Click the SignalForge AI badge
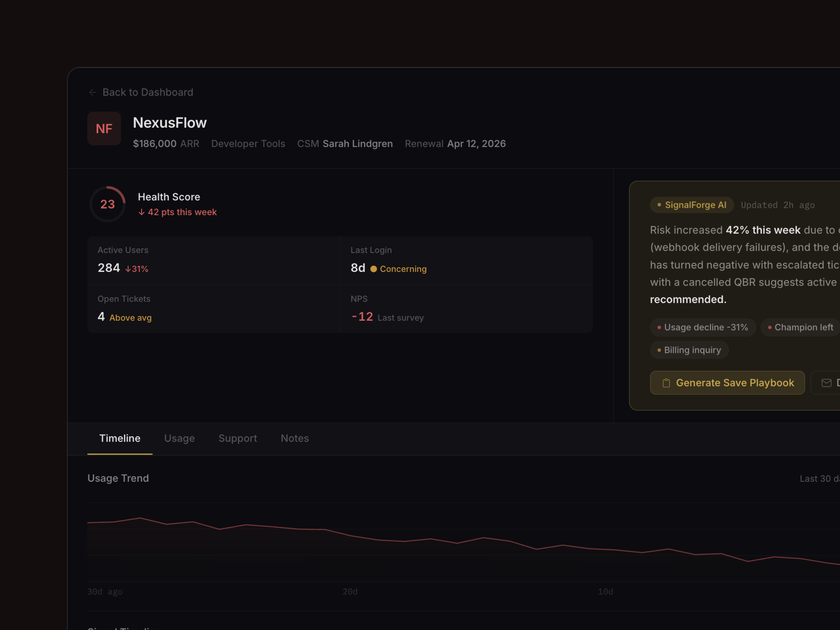 [x=692, y=205]
